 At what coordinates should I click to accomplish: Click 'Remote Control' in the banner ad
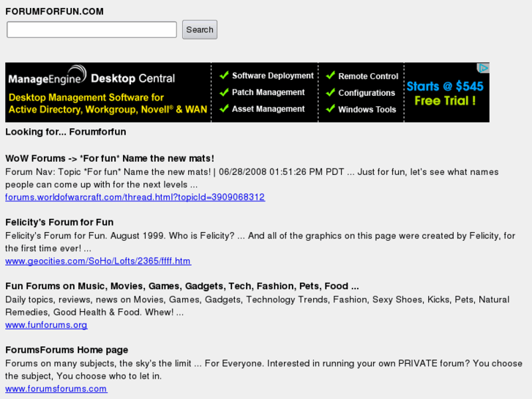pyautogui.click(x=368, y=76)
